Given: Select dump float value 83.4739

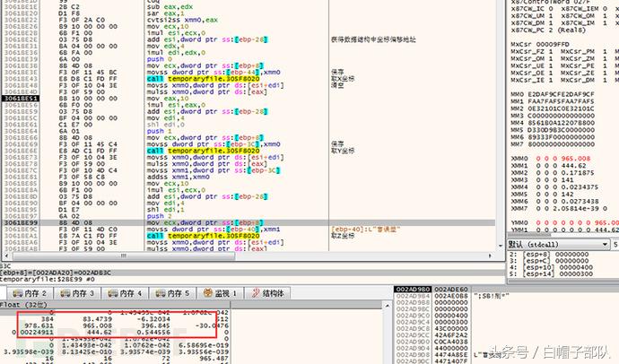Looking at the screenshot, I should pos(98,319).
